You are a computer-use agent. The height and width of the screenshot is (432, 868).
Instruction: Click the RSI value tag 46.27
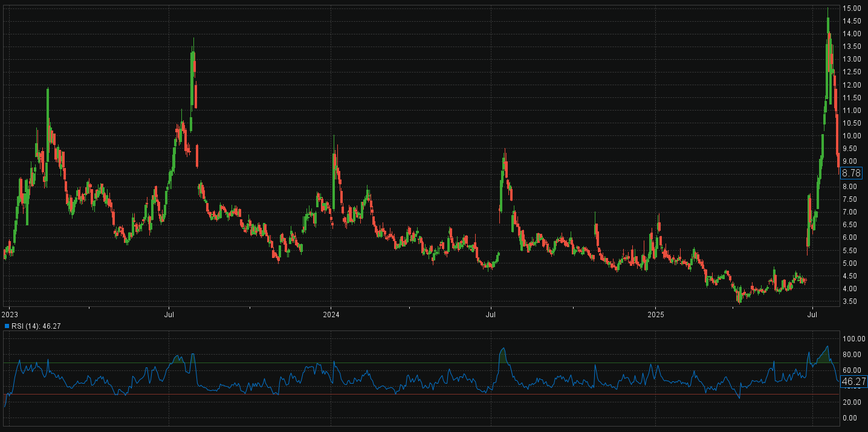click(853, 382)
